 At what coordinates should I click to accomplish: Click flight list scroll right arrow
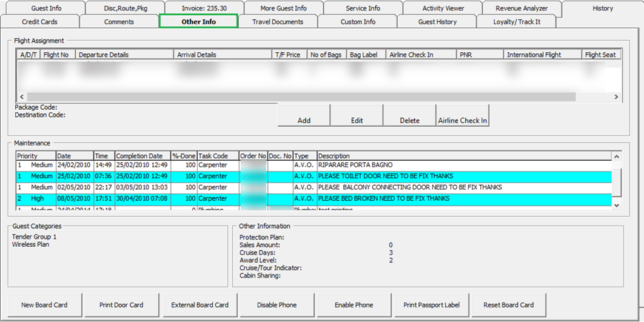pyautogui.click(x=616, y=97)
